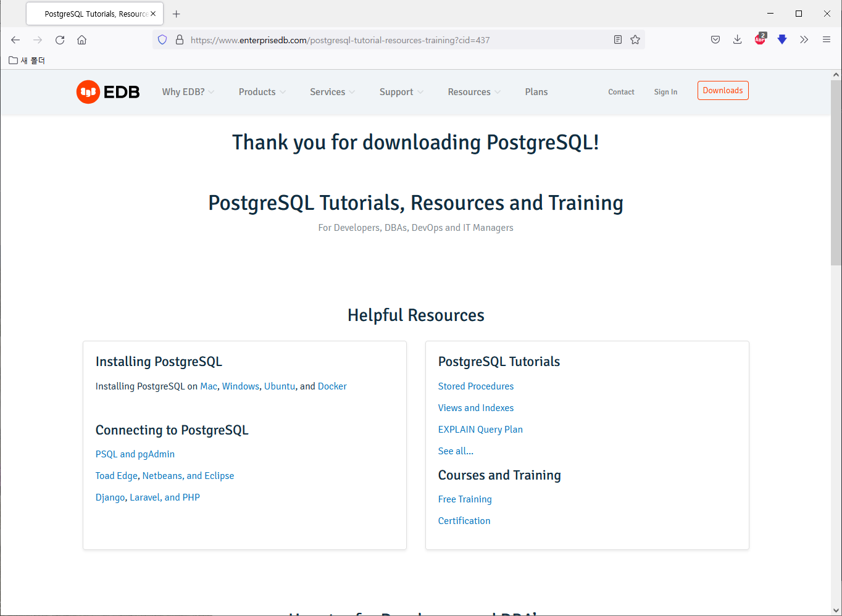Open the Plans page
Image resolution: width=842 pixels, height=616 pixels.
pyautogui.click(x=536, y=92)
